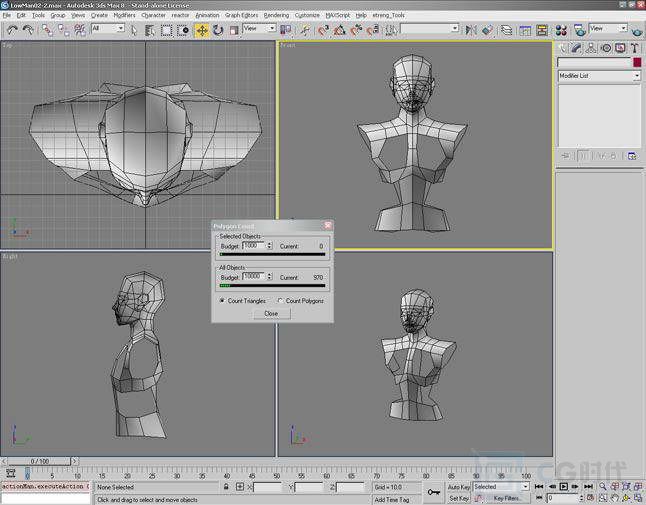Click the Align tool icon

[487, 30]
